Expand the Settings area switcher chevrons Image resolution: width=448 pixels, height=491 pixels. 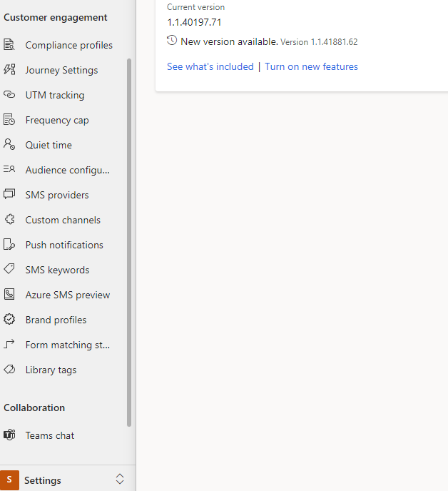click(120, 479)
